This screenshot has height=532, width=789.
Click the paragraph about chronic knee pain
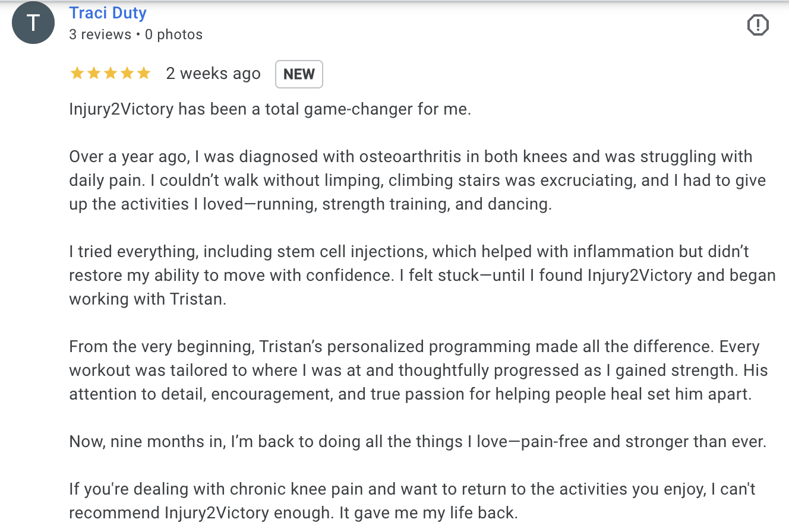tap(412, 501)
